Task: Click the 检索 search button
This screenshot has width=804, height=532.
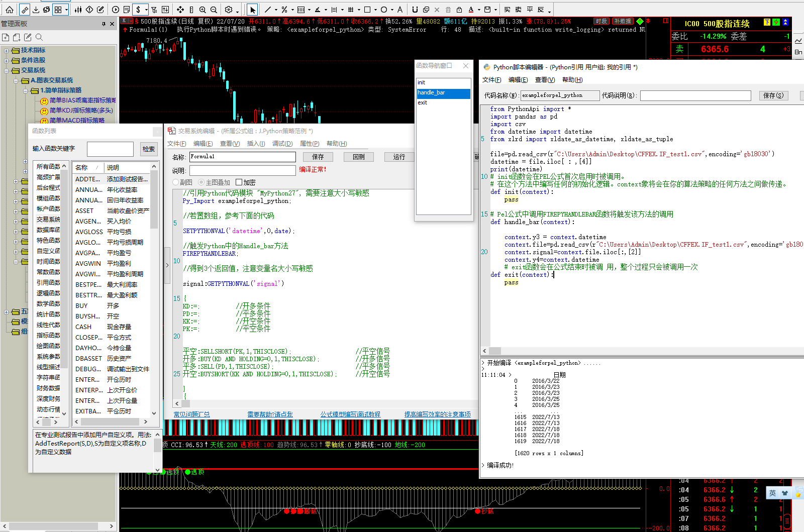Action: pyautogui.click(x=148, y=149)
